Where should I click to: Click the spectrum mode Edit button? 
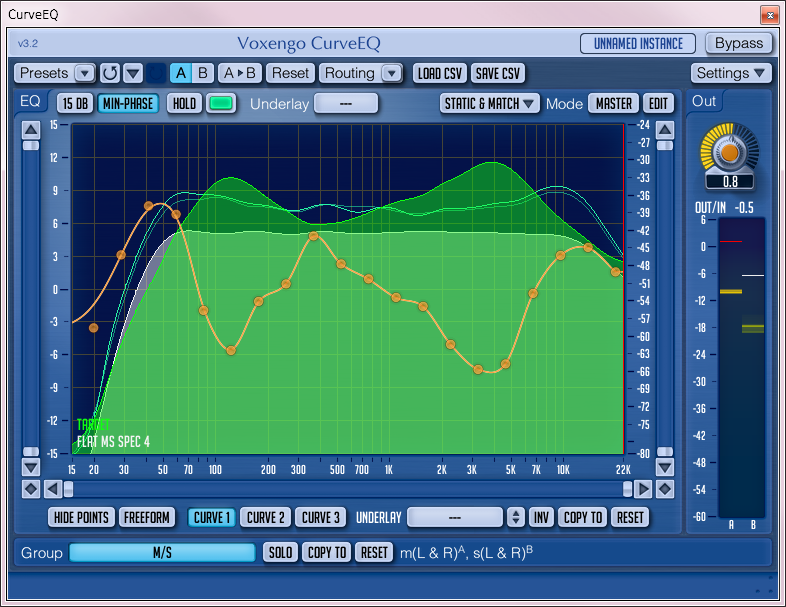pyautogui.click(x=658, y=104)
